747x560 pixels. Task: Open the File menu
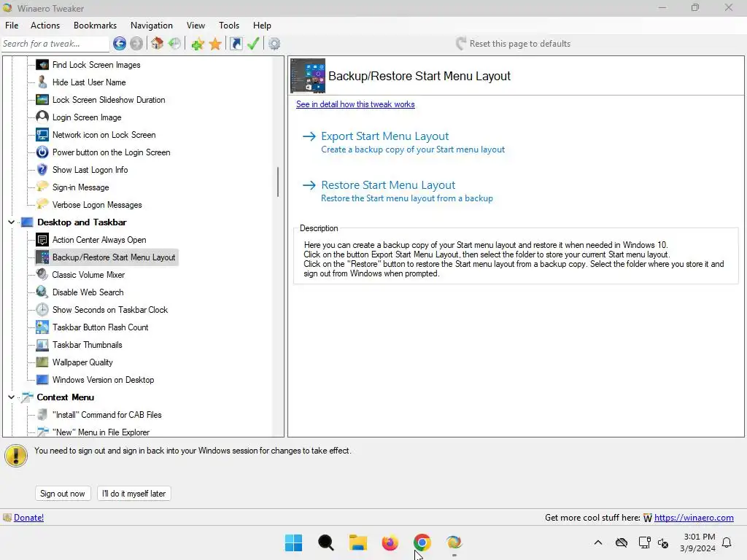coord(12,26)
